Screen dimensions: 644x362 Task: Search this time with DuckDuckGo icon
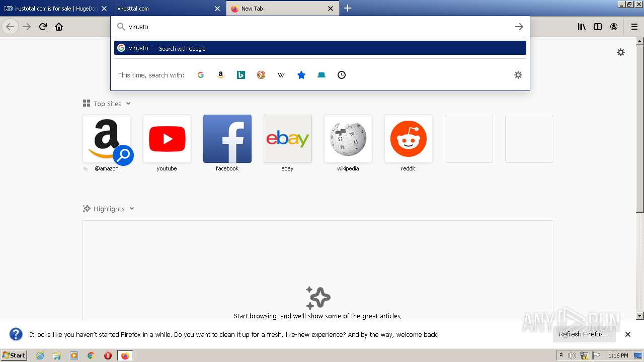(x=261, y=75)
